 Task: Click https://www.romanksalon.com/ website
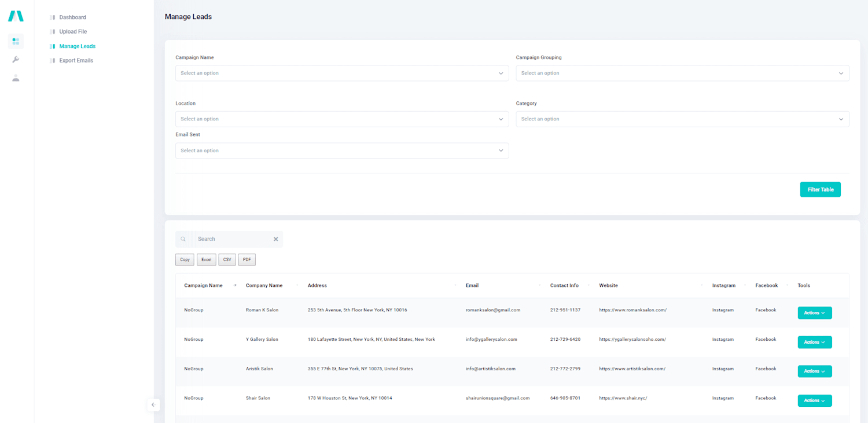pyautogui.click(x=632, y=310)
